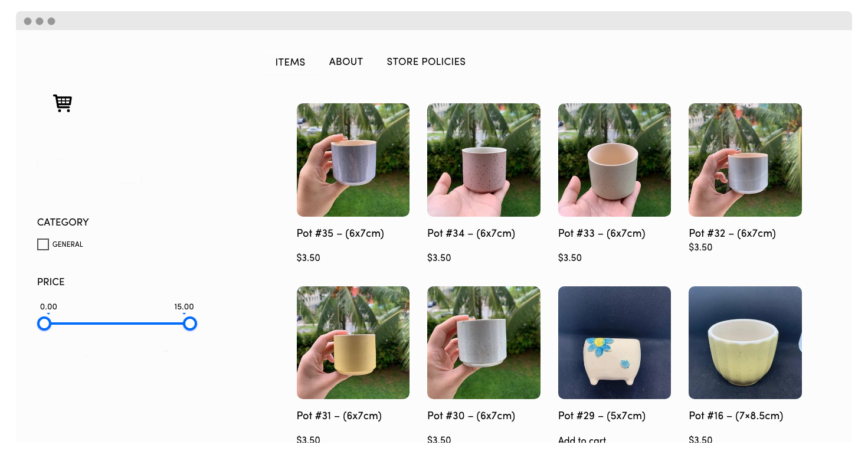The width and height of the screenshot is (868, 454).
Task: Click the minimum price slider handle
Action: 44,324
